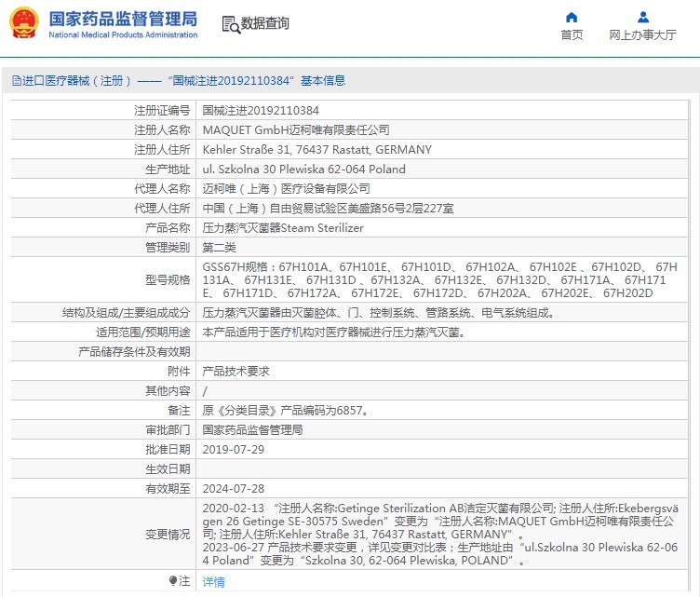Viewport: 700px width, 597px height.
Task: Select 产品技术要求 attachment value
Action: click(236, 372)
